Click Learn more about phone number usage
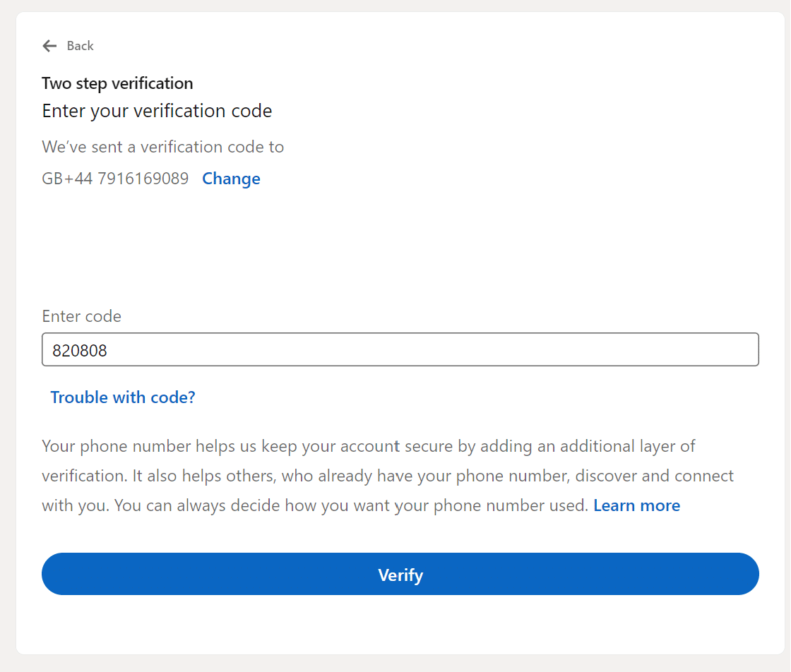Image resolution: width=791 pixels, height=672 pixels. point(636,505)
